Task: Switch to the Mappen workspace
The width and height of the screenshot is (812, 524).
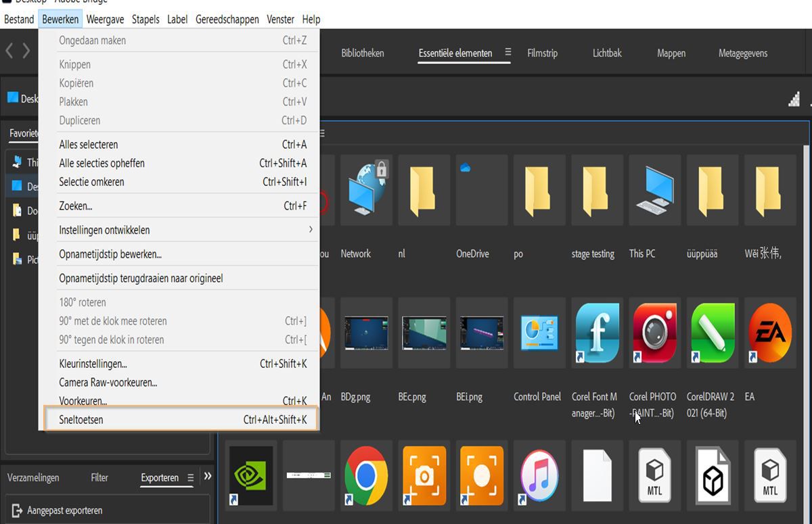Action: point(671,53)
